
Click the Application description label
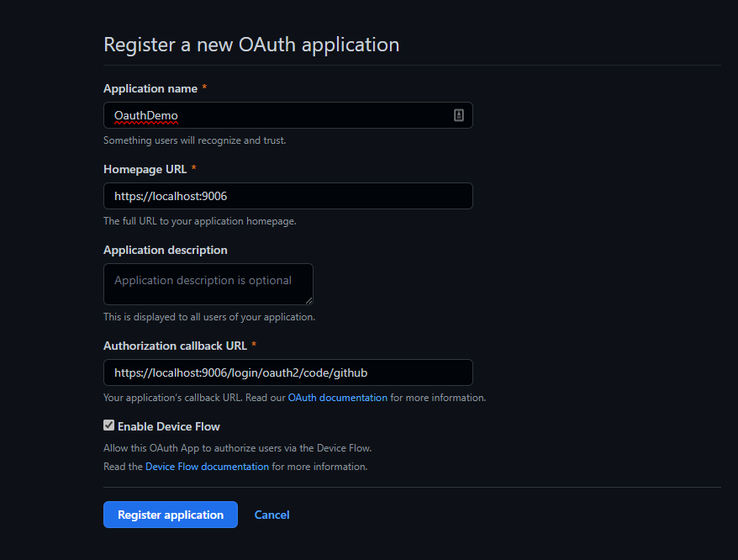pyautogui.click(x=166, y=250)
